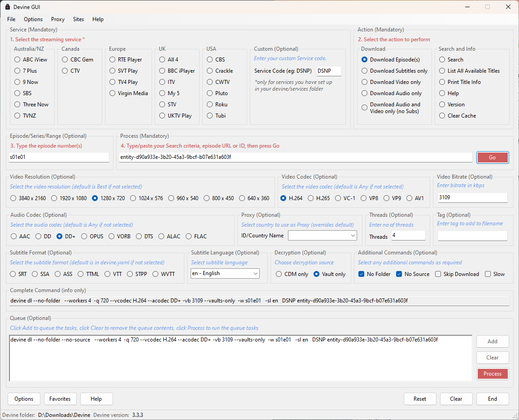Open the Proxy menu in menu bar
The image size is (519, 420).
(x=58, y=19)
